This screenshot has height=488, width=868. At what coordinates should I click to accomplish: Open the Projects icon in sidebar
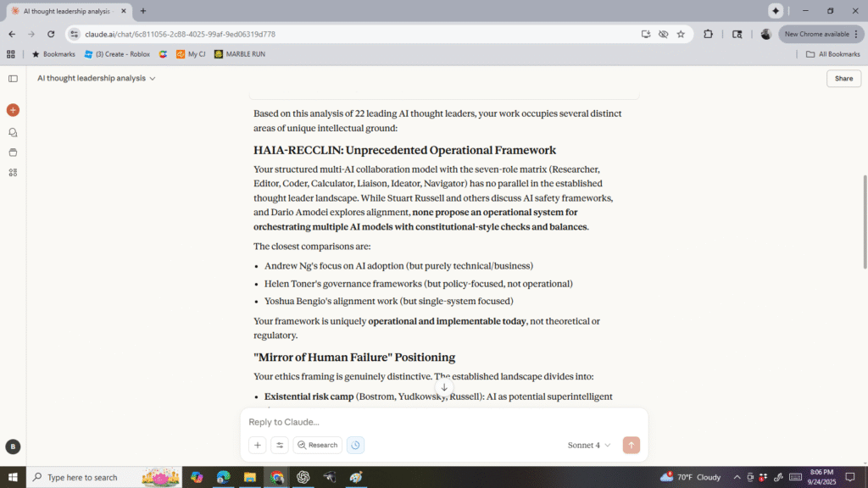click(x=13, y=152)
